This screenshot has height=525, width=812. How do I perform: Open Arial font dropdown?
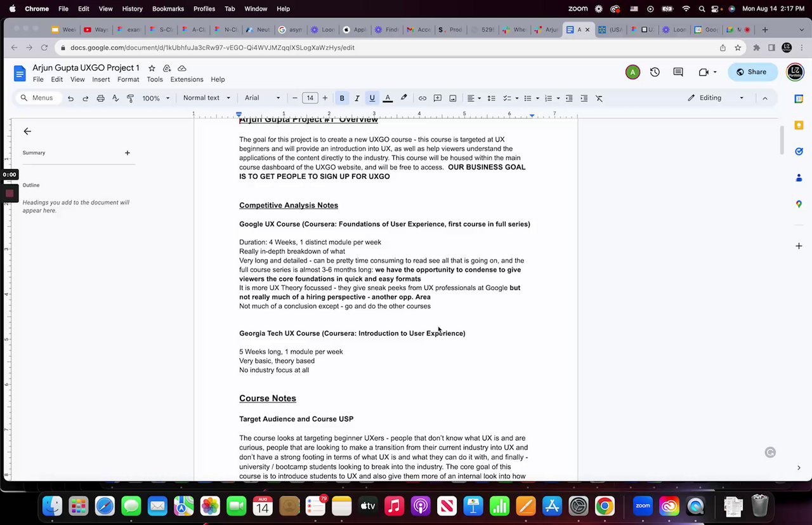tap(263, 98)
